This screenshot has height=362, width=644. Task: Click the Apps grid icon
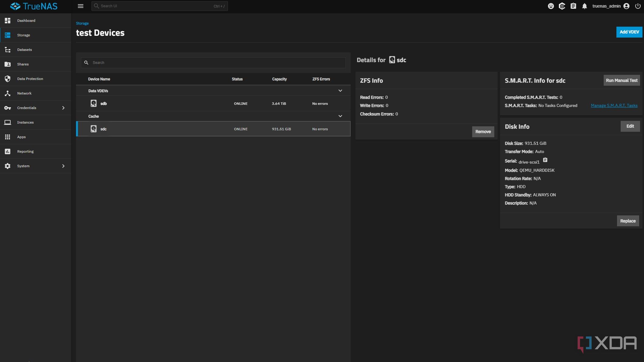[x=8, y=137]
